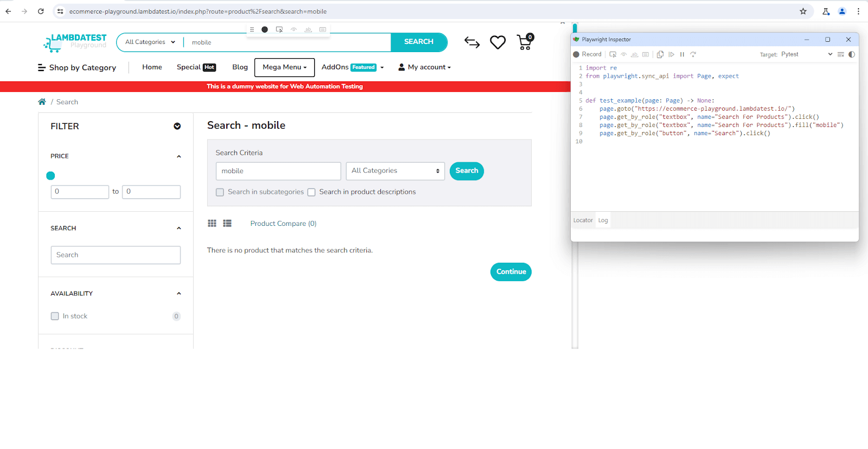Click the minimum price input field
The height and width of the screenshot is (449, 868).
[80, 192]
